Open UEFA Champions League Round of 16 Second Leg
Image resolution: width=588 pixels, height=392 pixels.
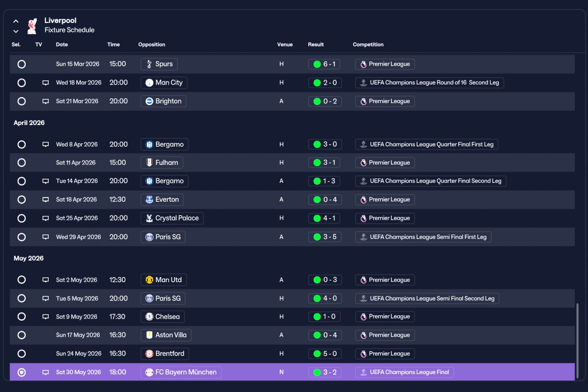(x=430, y=83)
